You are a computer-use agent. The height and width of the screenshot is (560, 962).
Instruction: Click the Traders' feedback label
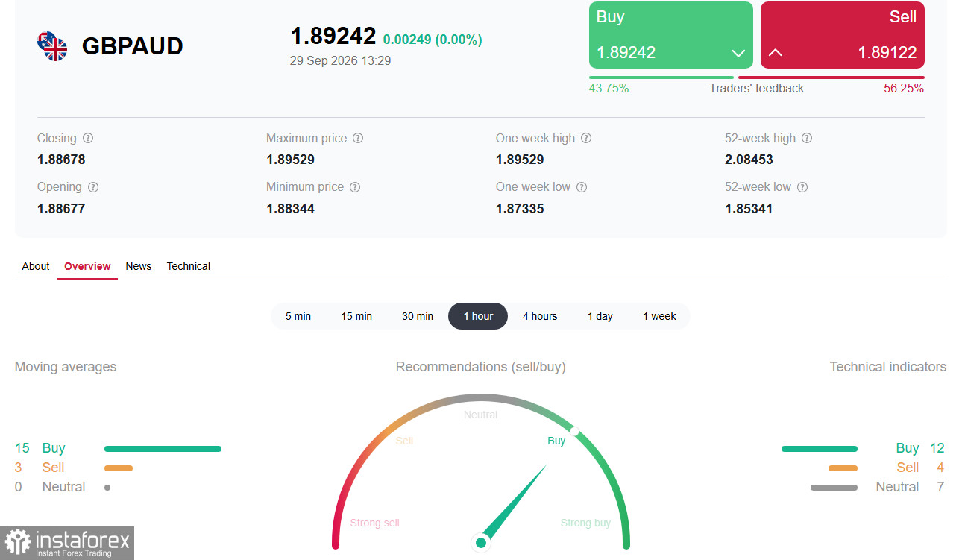pyautogui.click(x=756, y=88)
